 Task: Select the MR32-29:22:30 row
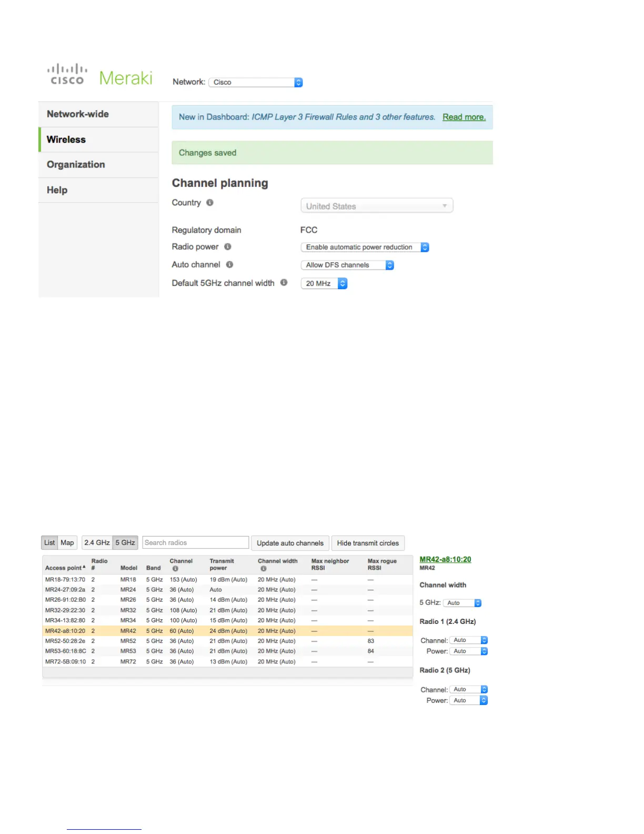pyautogui.click(x=227, y=610)
